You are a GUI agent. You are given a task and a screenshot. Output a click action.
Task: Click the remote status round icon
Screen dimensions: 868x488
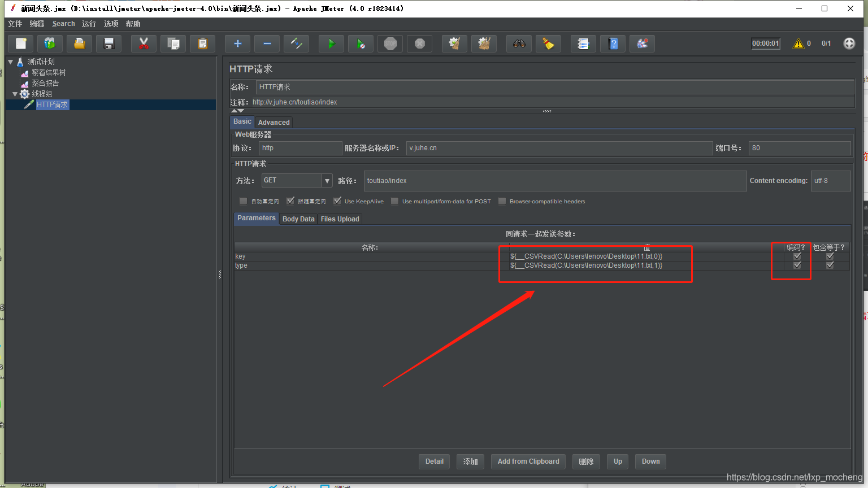point(849,43)
